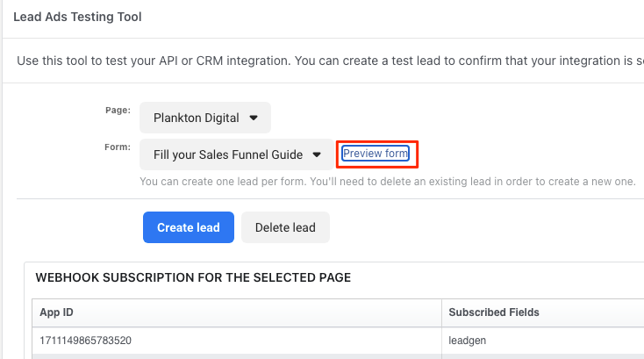The image size is (644, 359).
Task: Click the Lead Ads Testing Tool title
Action: pyautogui.click(x=77, y=17)
